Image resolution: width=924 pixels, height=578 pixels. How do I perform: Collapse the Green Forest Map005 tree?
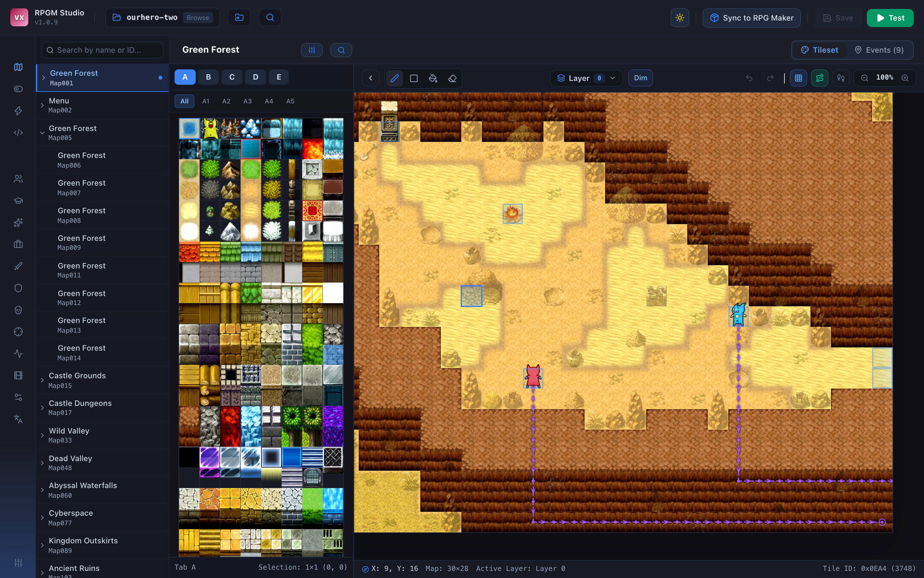42,133
